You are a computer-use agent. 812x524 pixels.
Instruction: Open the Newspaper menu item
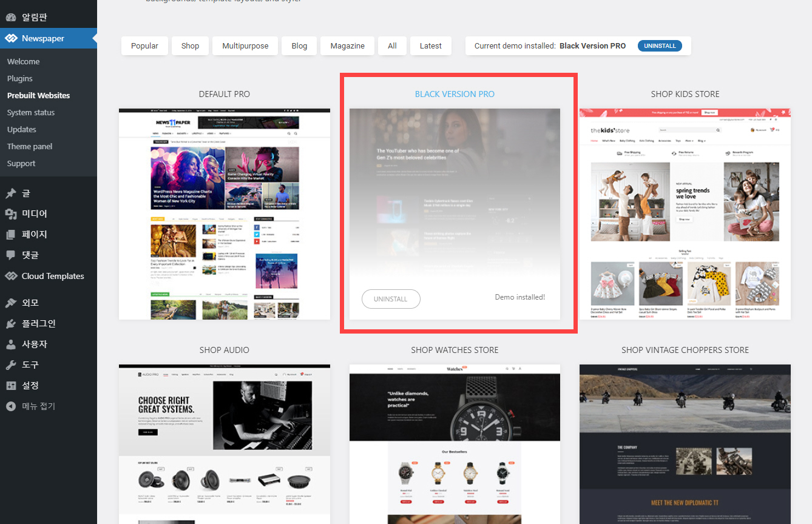tap(49, 38)
